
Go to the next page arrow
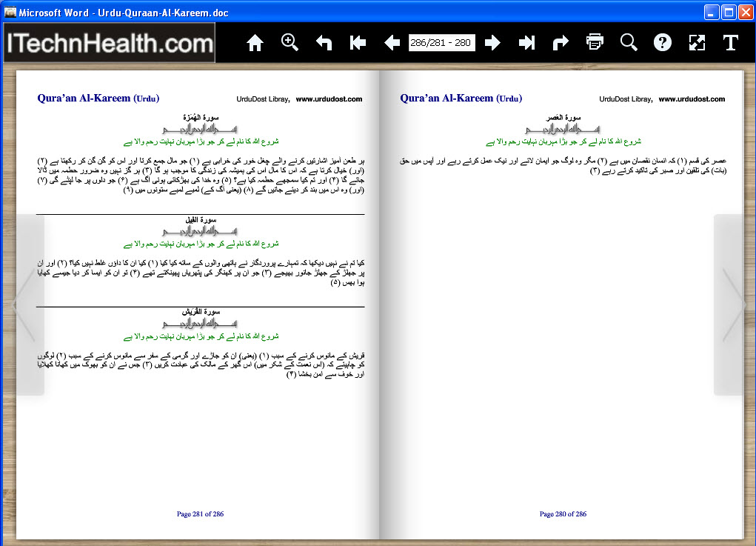pyautogui.click(x=492, y=43)
